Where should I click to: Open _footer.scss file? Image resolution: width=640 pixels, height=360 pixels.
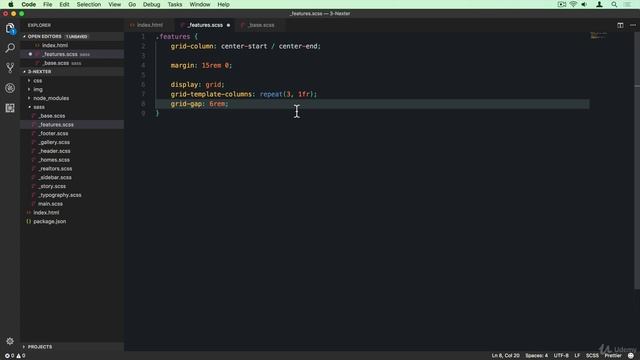pos(53,133)
